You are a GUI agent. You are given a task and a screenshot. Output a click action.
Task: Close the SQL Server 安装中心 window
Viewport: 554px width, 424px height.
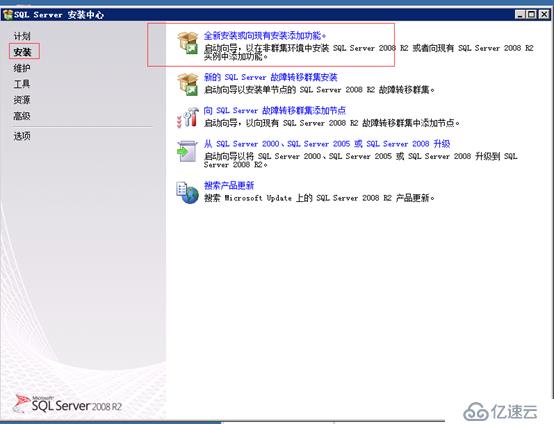click(x=544, y=14)
